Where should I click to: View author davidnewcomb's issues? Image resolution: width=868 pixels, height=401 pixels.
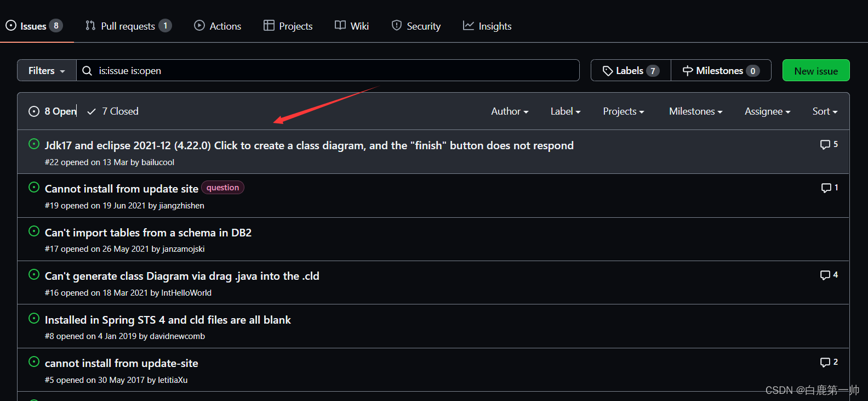click(x=178, y=336)
